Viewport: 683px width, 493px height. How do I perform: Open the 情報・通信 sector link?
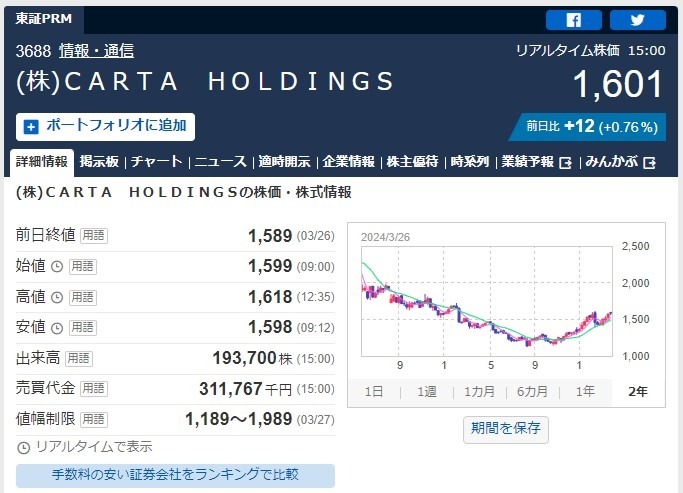point(96,51)
